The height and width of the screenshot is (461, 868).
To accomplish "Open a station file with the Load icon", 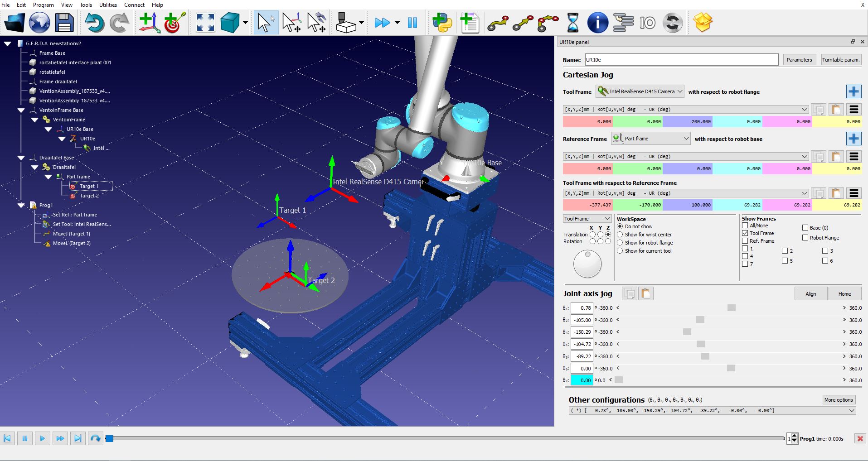I will point(15,22).
